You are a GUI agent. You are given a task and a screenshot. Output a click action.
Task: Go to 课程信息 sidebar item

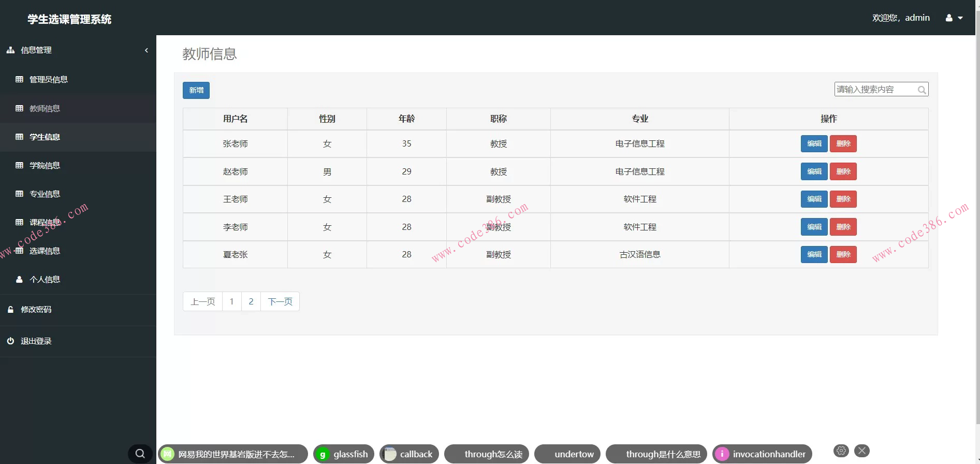point(45,222)
